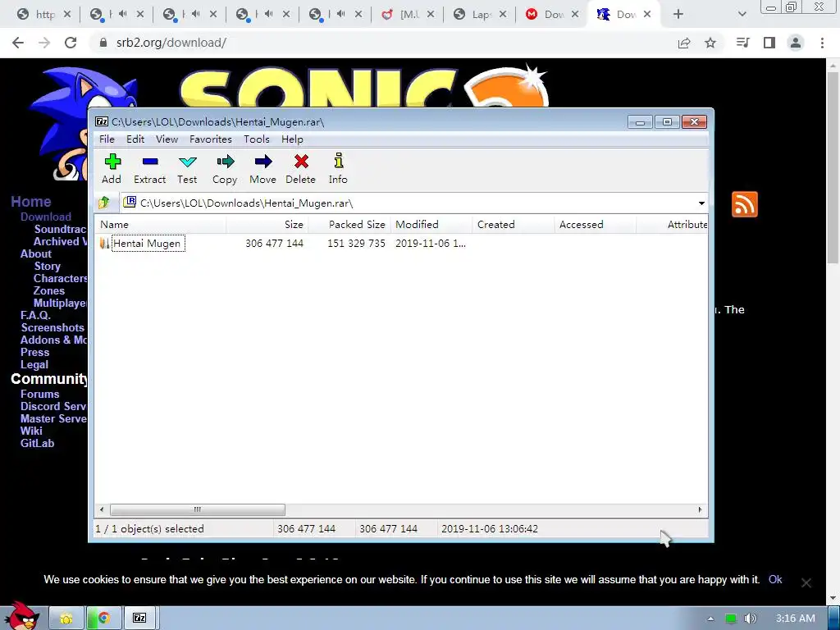Screen dimensions: 840x630
Task: Open the View menu
Action: point(167,139)
